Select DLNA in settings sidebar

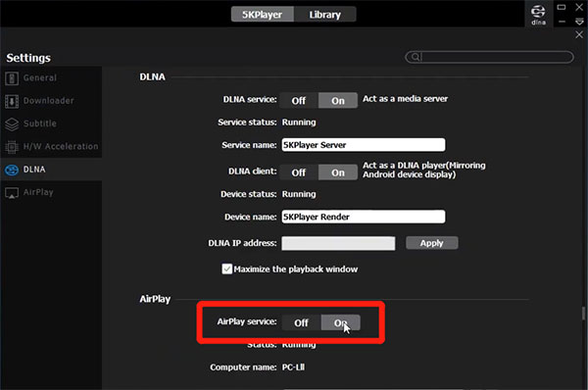[x=51, y=170]
